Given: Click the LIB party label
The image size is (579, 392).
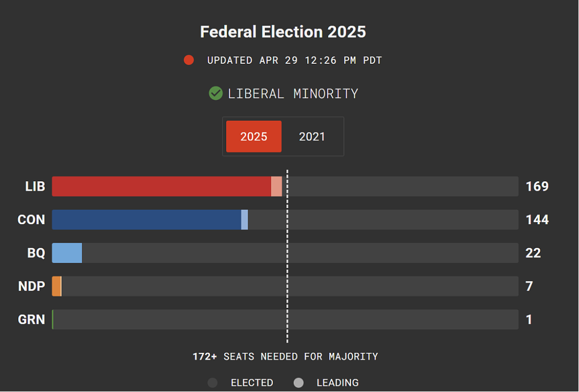Looking at the screenshot, I should click(35, 187).
